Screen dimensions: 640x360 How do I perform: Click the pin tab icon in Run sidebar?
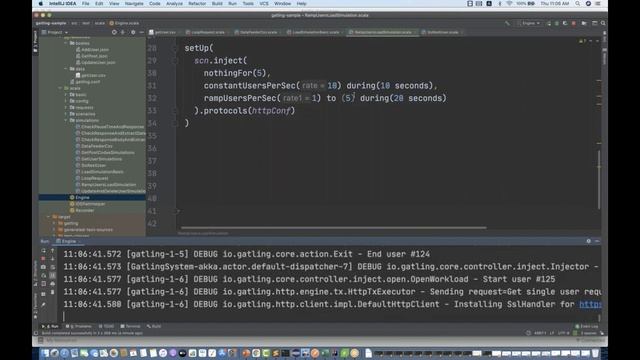coord(44,304)
